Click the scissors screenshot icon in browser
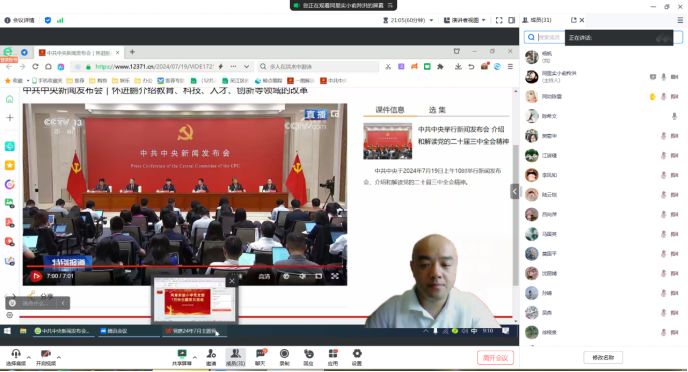The image size is (688, 372). [x=388, y=67]
